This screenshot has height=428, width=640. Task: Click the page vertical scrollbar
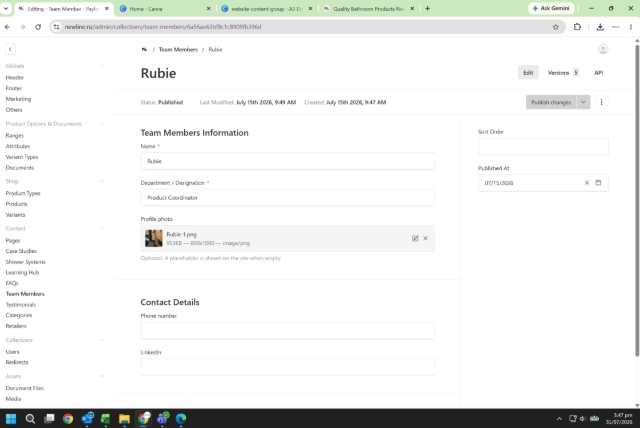637,198
